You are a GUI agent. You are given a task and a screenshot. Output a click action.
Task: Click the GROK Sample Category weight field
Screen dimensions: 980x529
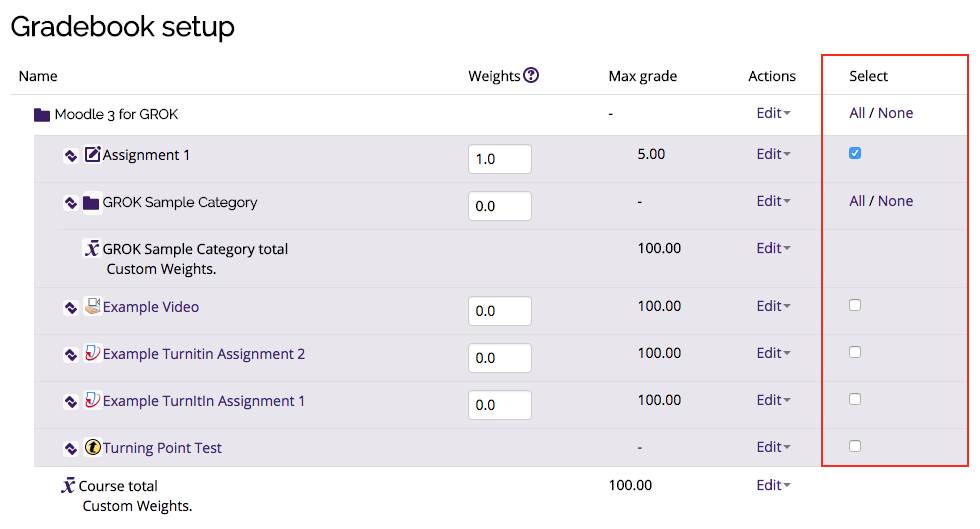(x=500, y=206)
